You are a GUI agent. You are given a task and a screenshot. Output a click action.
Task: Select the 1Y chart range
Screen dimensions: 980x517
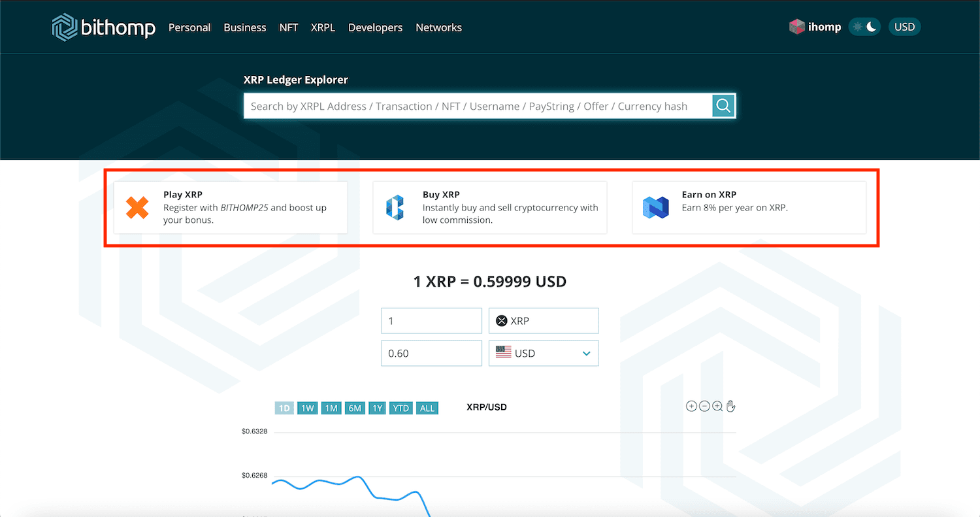377,409
